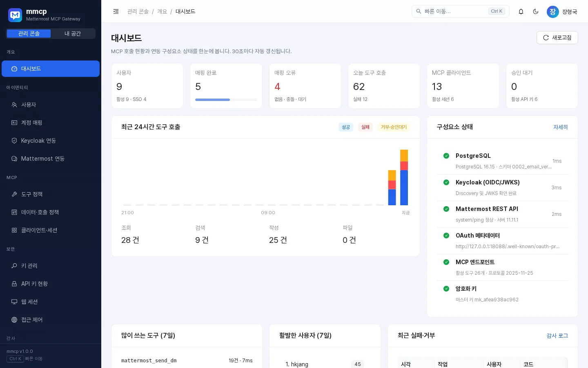Switch to the 내 공간 tab
588x368 pixels.
[x=73, y=34]
